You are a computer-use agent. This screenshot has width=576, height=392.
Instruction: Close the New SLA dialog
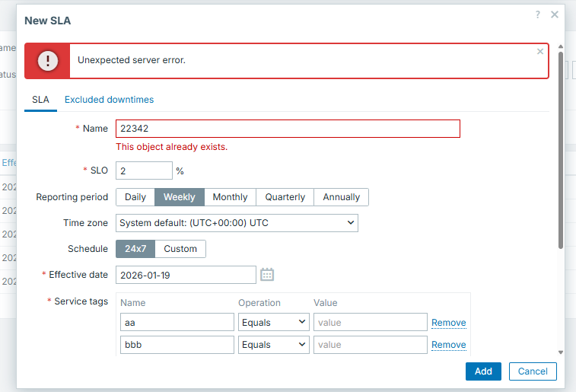[555, 14]
